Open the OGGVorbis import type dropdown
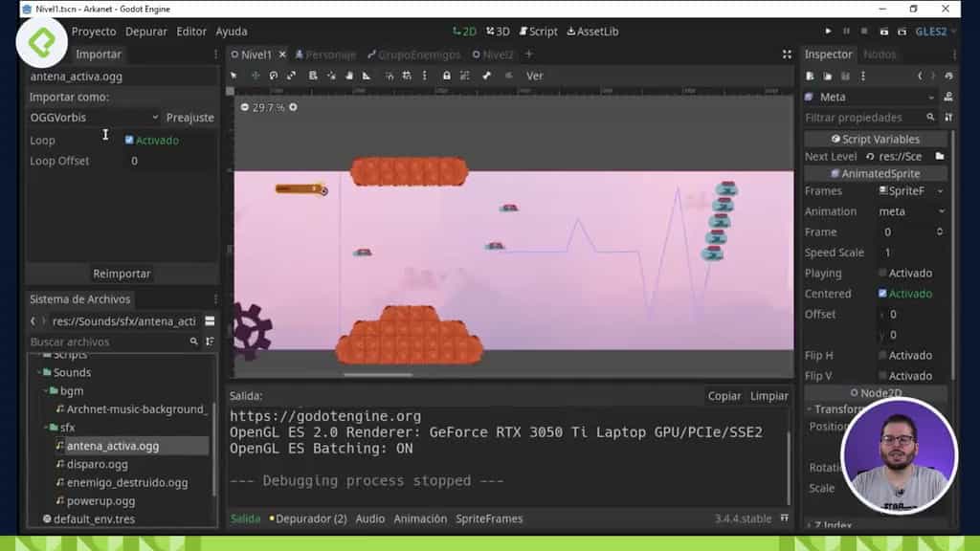This screenshot has width=980, height=551. [x=94, y=118]
